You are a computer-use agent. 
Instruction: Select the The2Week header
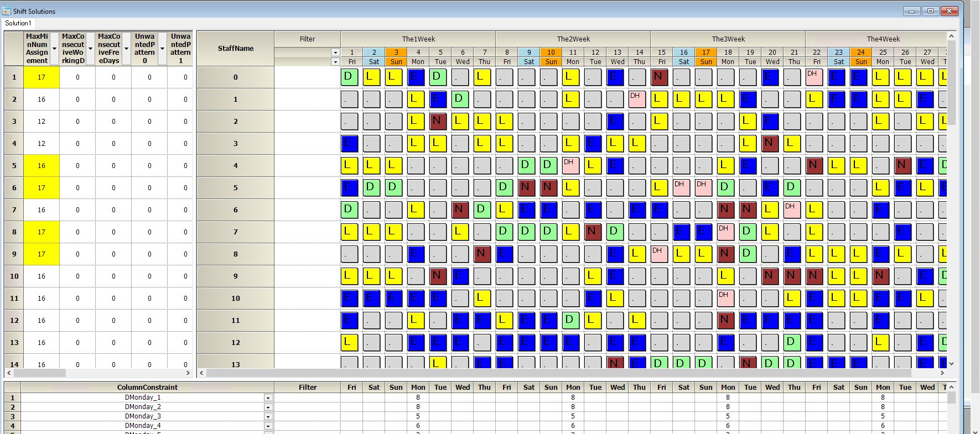click(x=573, y=39)
